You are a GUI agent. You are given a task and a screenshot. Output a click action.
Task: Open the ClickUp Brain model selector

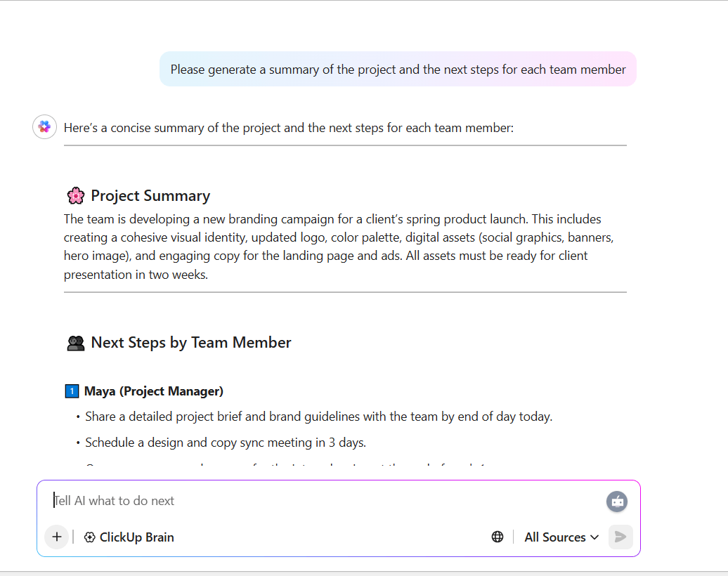point(129,537)
